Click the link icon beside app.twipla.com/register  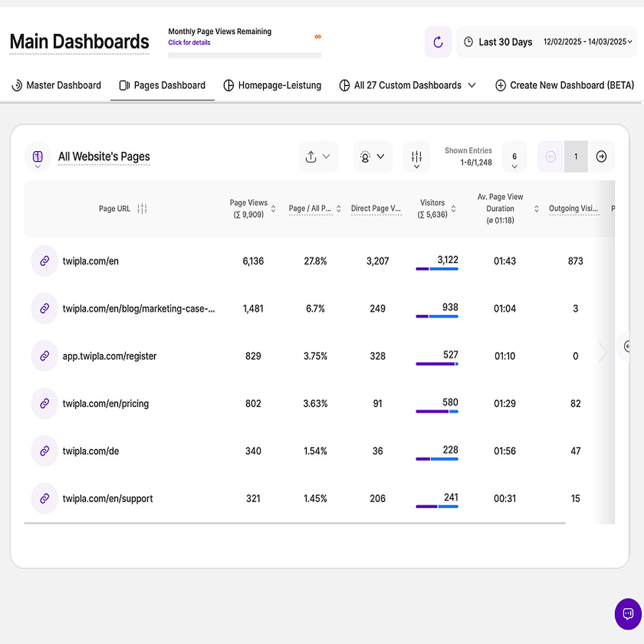44,355
